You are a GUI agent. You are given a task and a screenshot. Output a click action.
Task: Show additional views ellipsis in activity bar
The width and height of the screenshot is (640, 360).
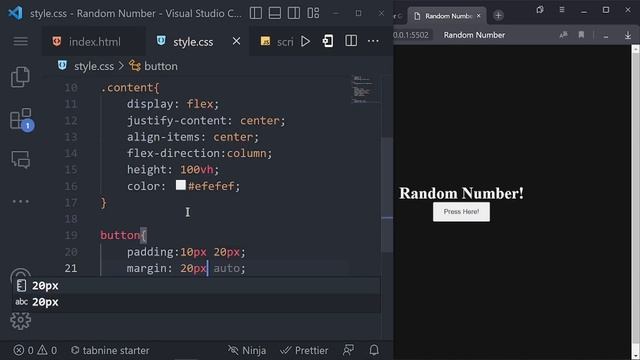click(x=20, y=201)
